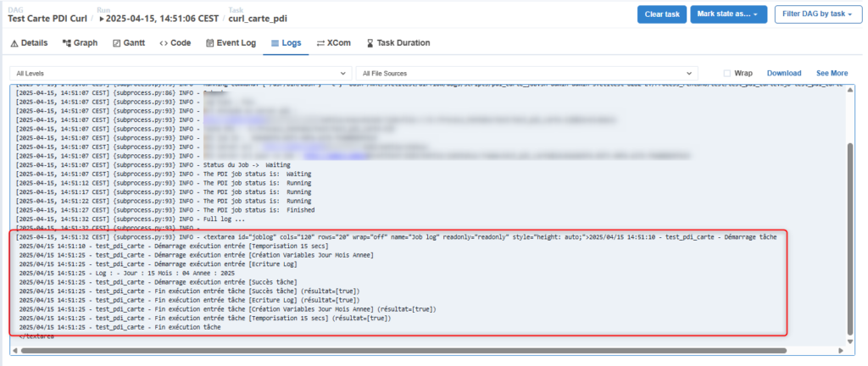Switch to the Code tab
868x366 pixels.
point(175,43)
